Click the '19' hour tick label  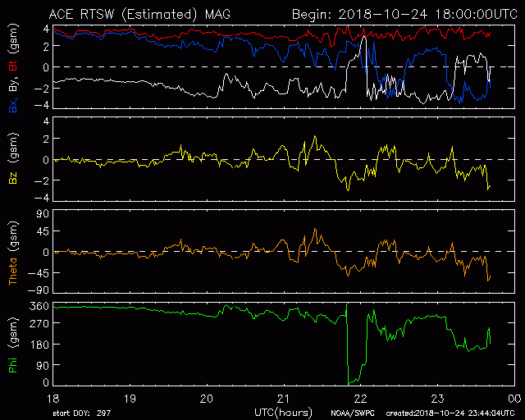[x=130, y=399]
